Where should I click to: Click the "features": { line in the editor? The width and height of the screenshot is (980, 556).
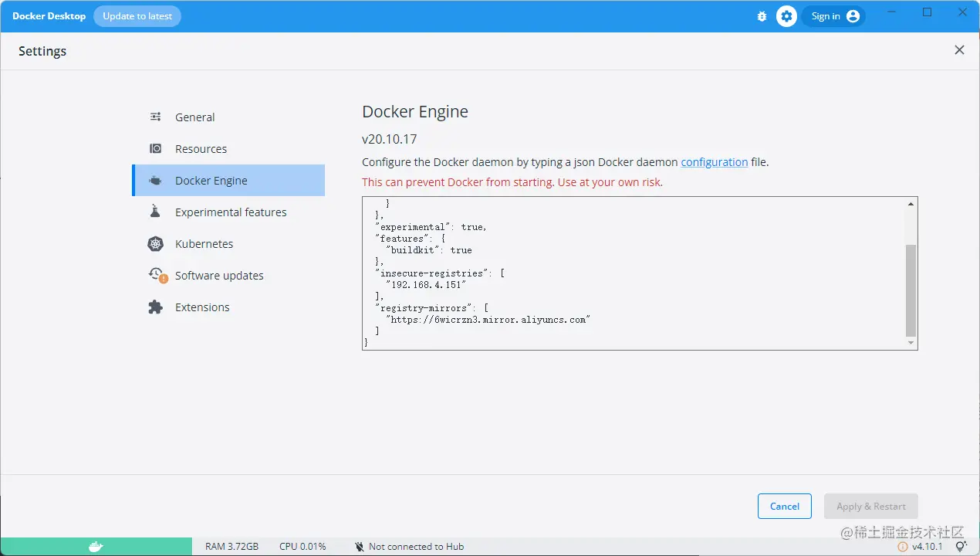coord(410,239)
